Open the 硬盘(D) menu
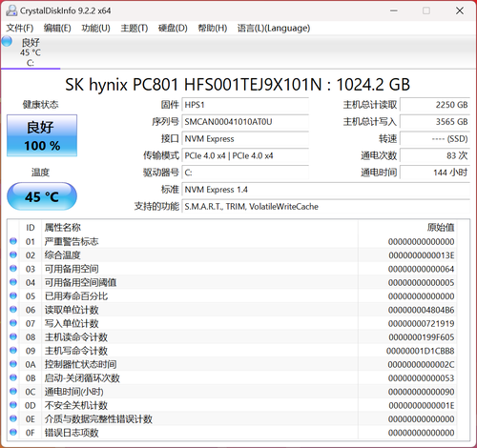Screen dimensions: 477x448 173,29
